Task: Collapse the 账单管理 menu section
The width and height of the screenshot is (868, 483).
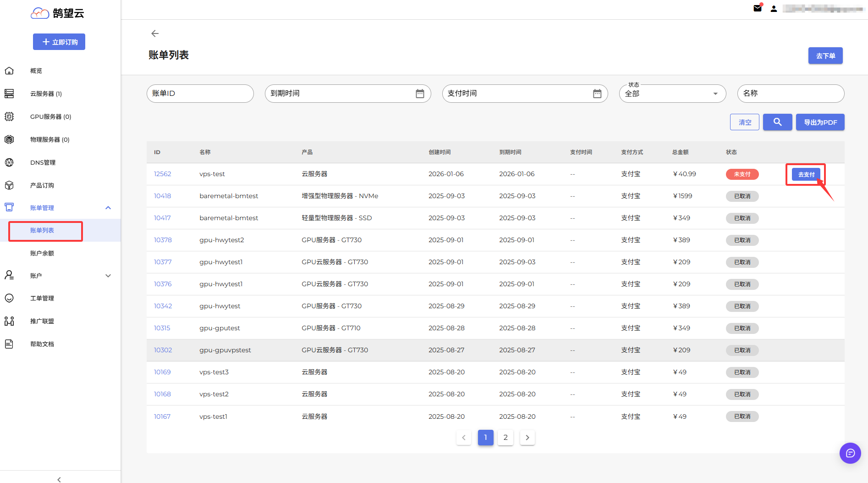Action: point(108,208)
